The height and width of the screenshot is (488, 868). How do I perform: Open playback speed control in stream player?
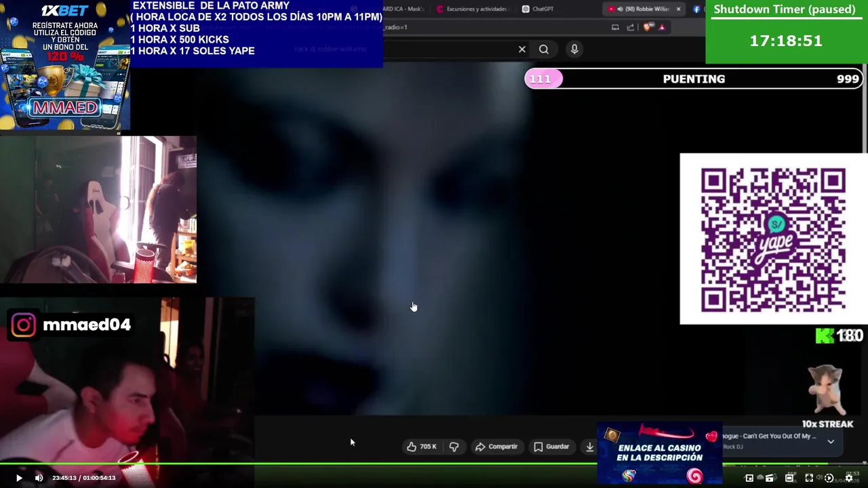point(829,478)
